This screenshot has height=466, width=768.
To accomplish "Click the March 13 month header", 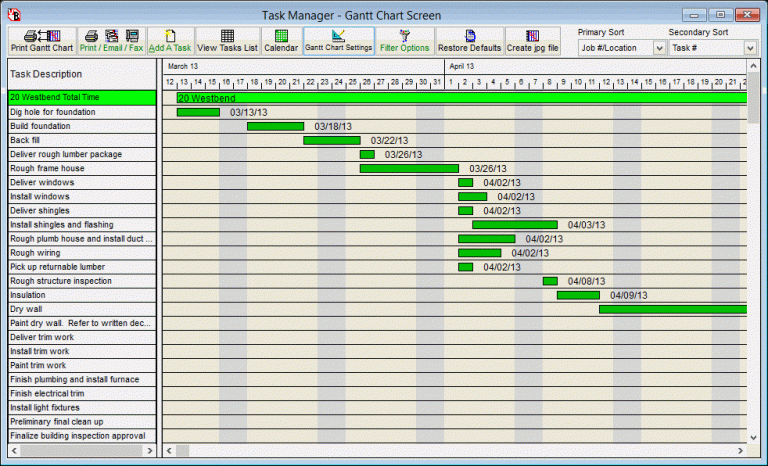I will [304, 66].
